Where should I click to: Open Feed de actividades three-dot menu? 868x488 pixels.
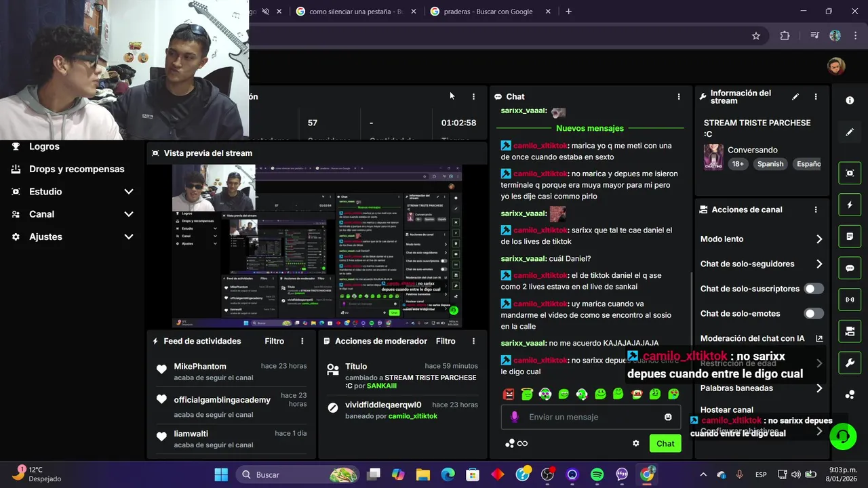[x=302, y=342]
